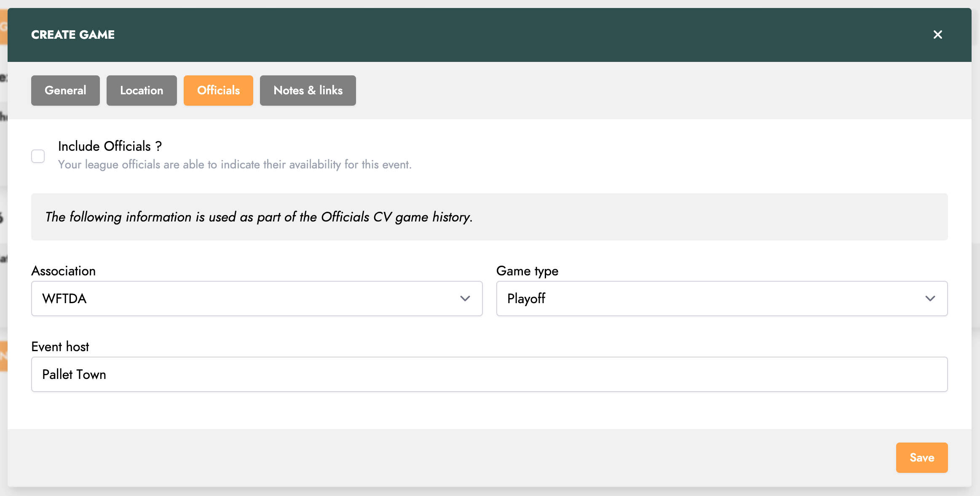Screen dimensions: 980x496
Task: Go to Notes & links tab
Action: (x=308, y=91)
